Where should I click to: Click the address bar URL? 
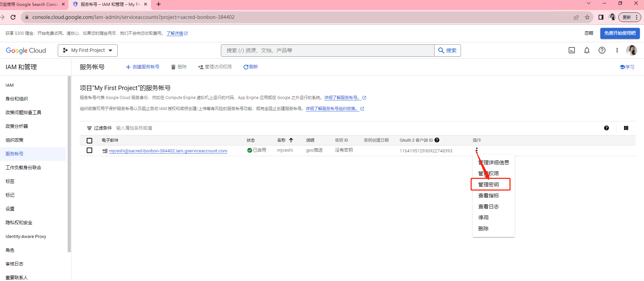pyautogui.click(x=133, y=17)
